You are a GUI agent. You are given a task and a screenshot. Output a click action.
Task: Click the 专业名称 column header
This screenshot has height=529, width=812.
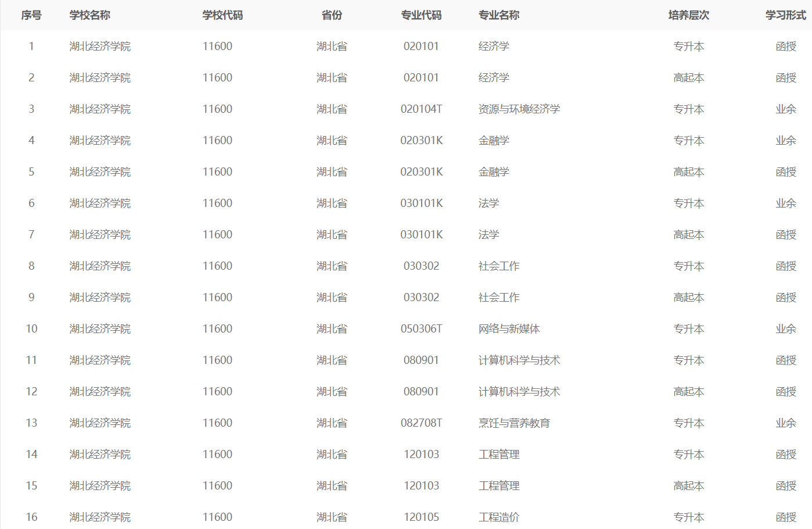[499, 15]
